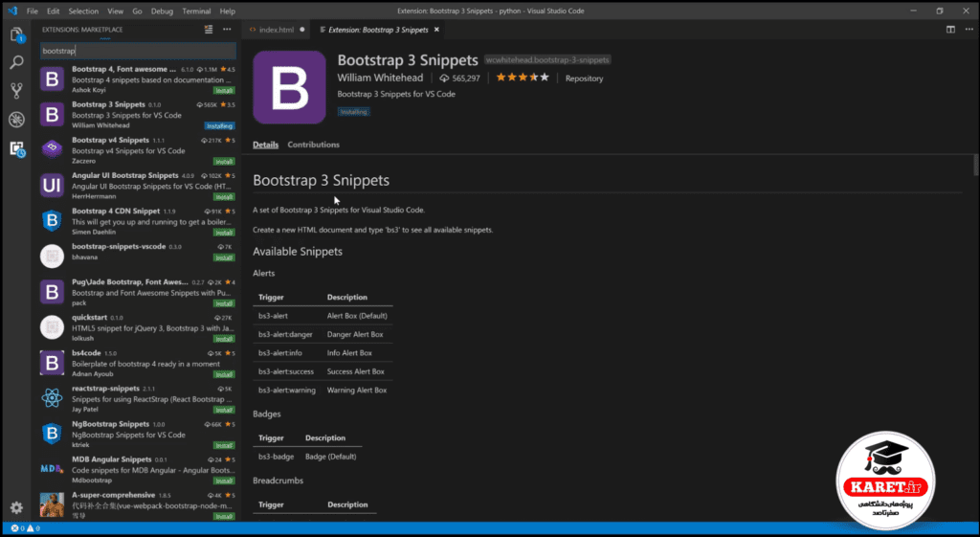
Task: Select quickstart extension list entry
Action: pyautogui.click(x=138, y=327)
